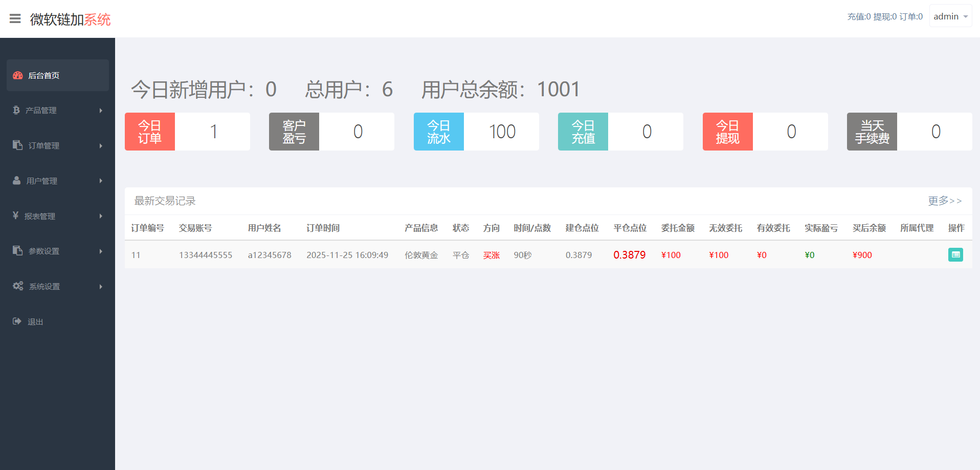Expand the 产品管理 submenu arrow
The width and height of the screenshot is (980, 470).
point(101,111)
